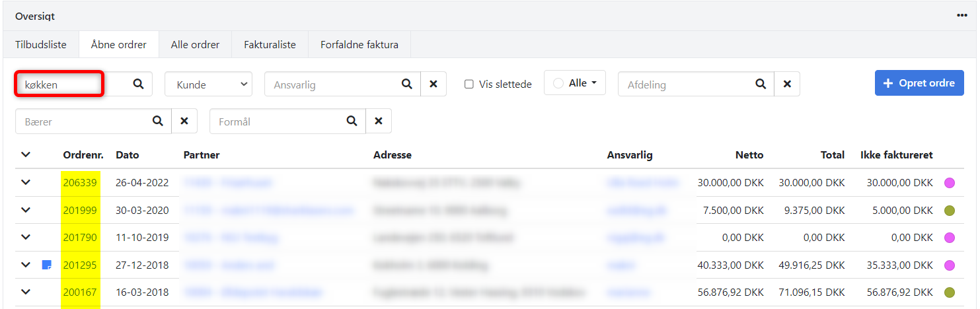Expand the row for order 206339
Image resolution: width=980 pixels, height=309 pixels.
click(x=26, y=182)
